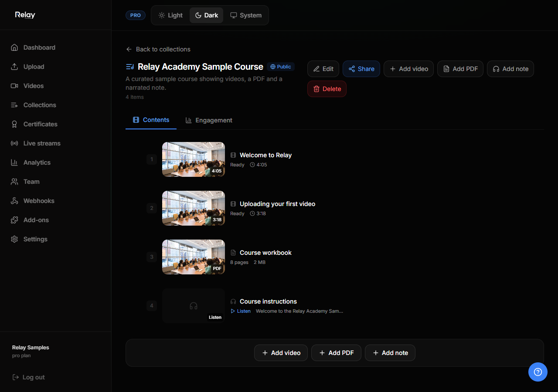Switch to the Engagement tab

pyautogui.click(x=209, y=120)
